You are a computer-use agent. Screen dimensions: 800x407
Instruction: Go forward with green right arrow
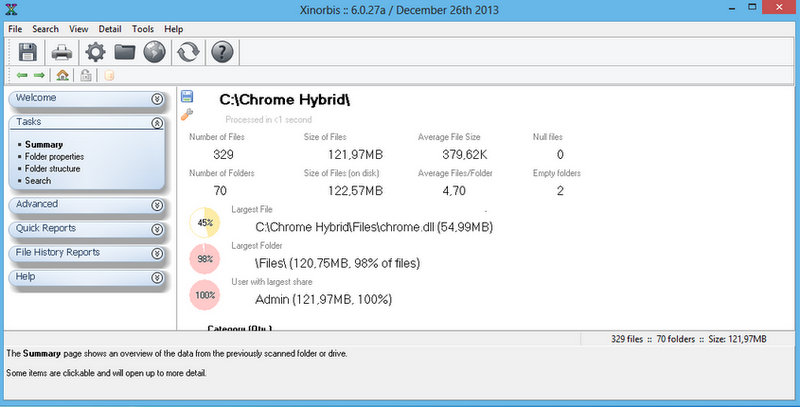tap(39, 75)
